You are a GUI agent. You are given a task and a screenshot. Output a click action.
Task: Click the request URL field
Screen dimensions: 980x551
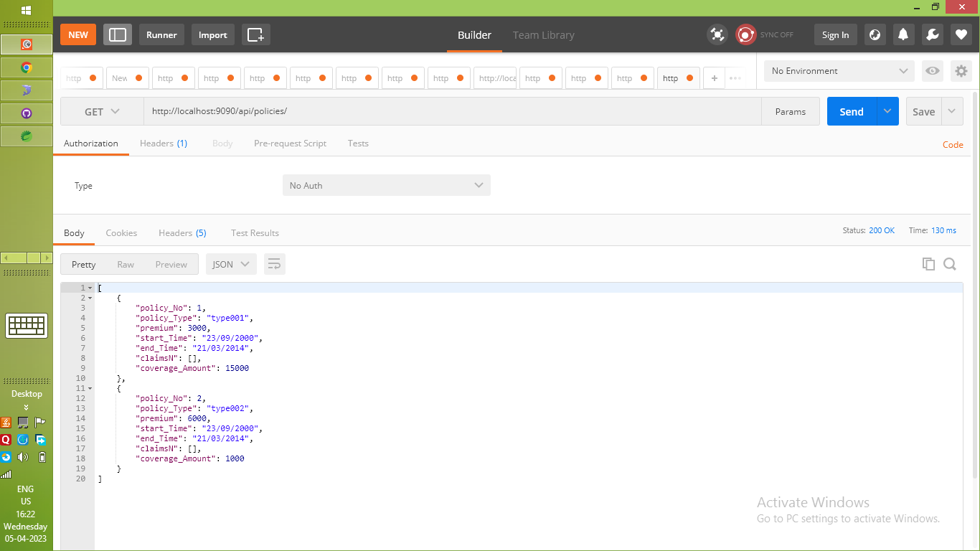(x=452, y=112)
